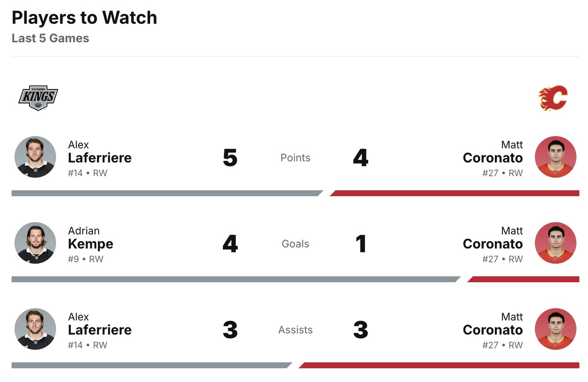The height and width of the screenshot is (382, 588).
Task: Click the Last 5 Games subtitle
Action: tap(51, 38)
